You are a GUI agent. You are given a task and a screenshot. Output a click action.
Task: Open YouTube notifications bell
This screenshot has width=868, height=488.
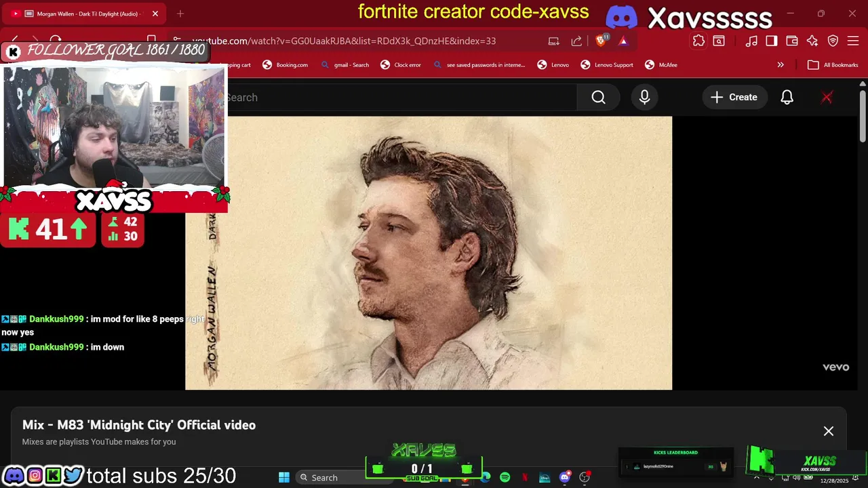787,98
